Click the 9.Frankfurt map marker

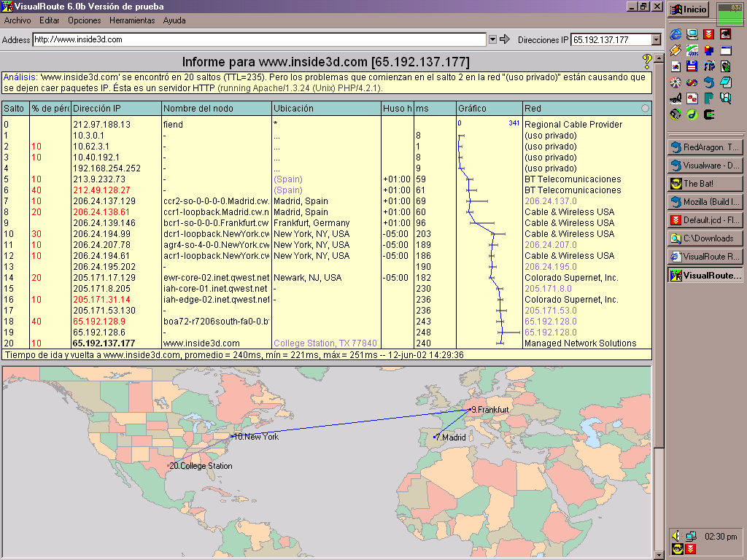point(489,410)
